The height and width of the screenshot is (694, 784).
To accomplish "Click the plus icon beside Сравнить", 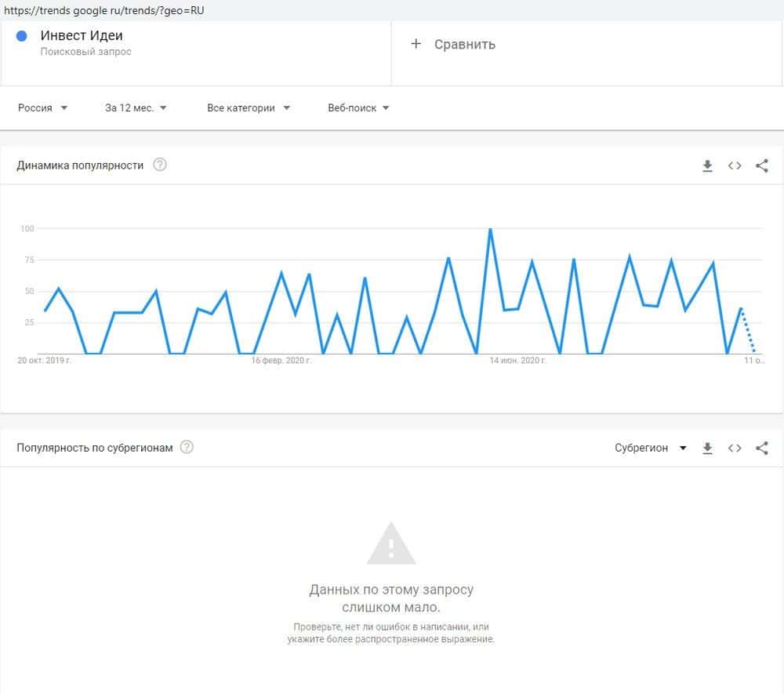I will 416,44.
